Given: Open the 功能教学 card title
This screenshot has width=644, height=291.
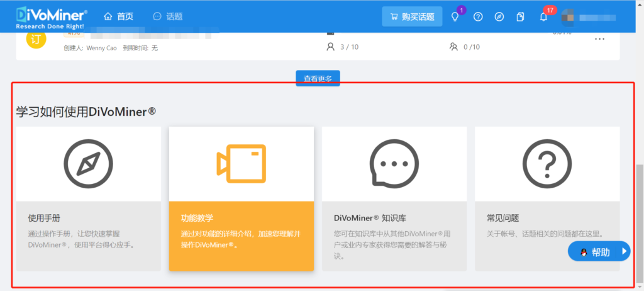Looking at the screenshot, I should (x=197, y=218).
